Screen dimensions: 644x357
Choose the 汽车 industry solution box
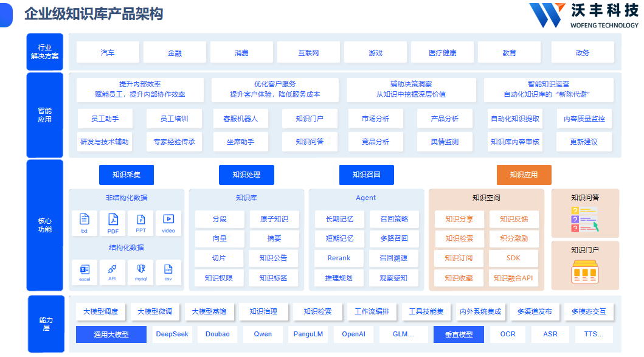point(108,53)
